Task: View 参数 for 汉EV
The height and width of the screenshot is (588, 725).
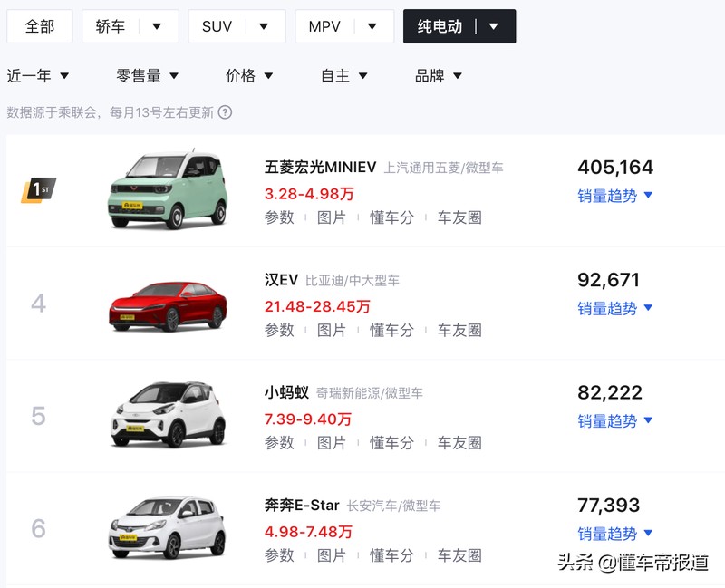Action: [x=279, y=330]
